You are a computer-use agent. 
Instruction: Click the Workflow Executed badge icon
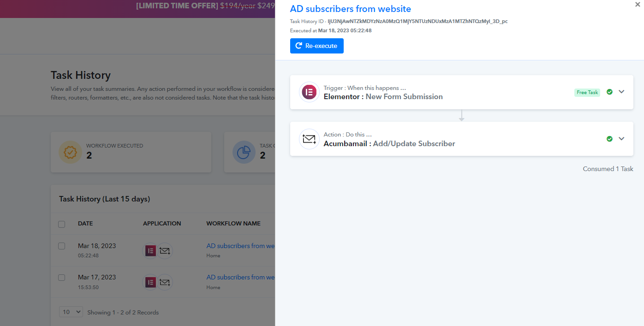click(70, 152)
